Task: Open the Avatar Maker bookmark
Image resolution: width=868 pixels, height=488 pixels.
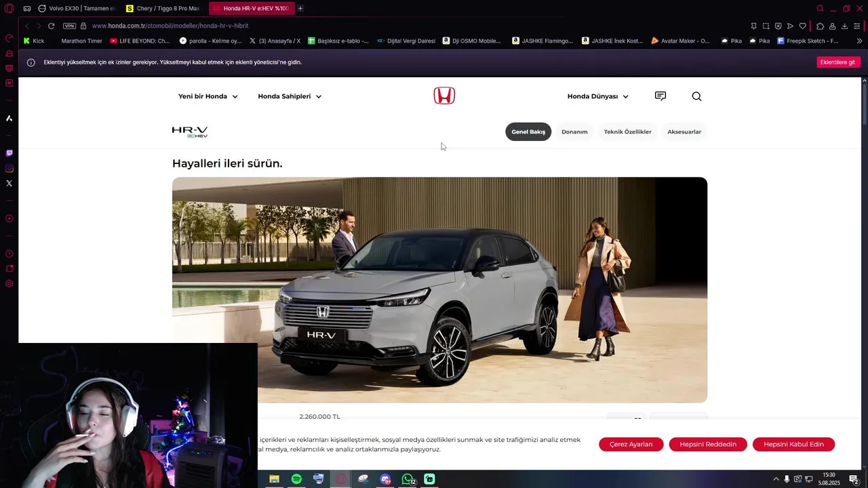Action: pyautogui.click(x=681, y=41)
